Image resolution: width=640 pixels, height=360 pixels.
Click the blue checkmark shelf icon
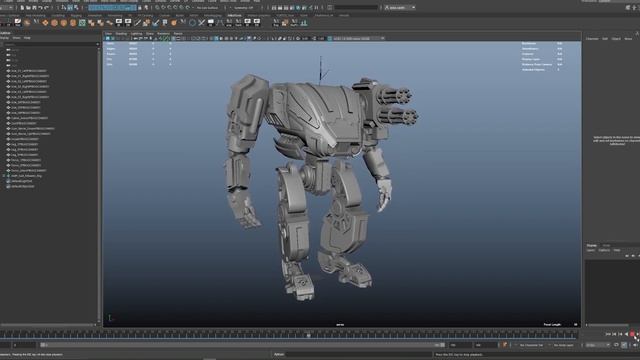pos(156,23)
